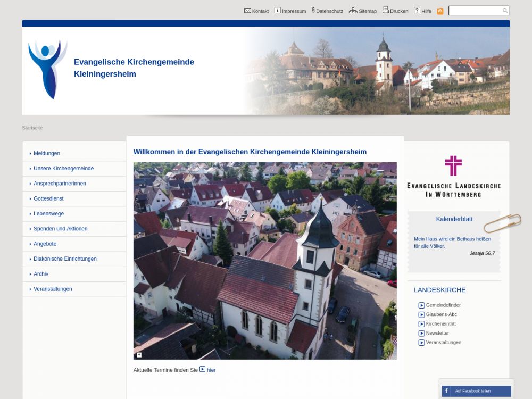Click the aerial church photo

265,261
